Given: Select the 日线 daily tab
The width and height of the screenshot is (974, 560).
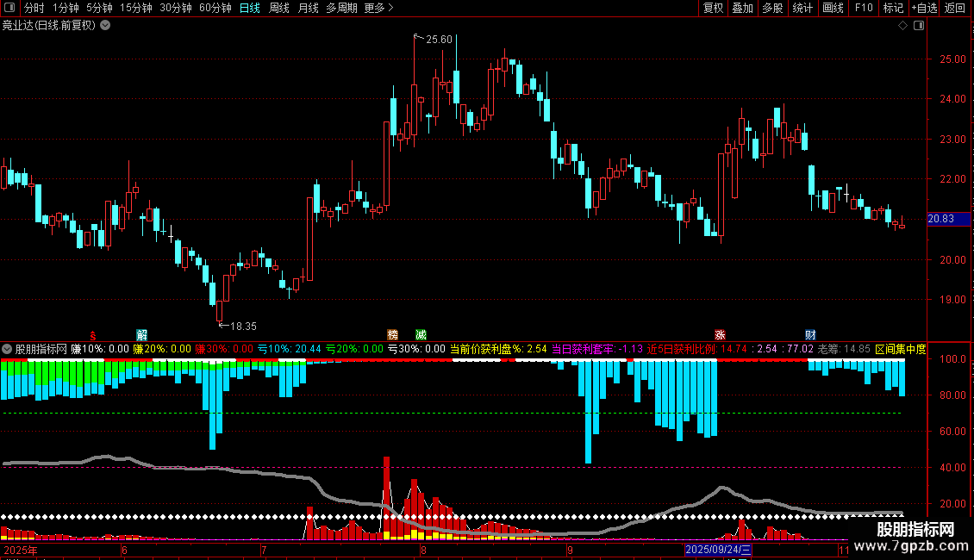Looking at the screenshot, I should tap(250, 8).
